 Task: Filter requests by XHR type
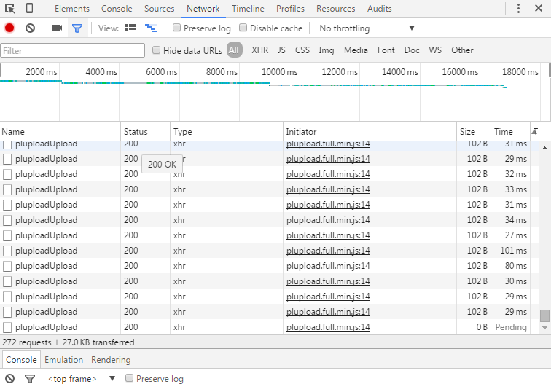click(x=259, y=50)
